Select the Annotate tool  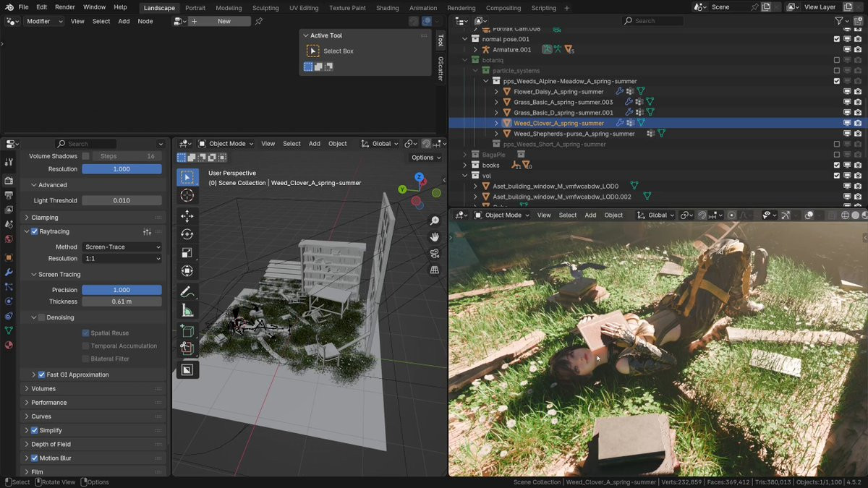pos(187,292)
